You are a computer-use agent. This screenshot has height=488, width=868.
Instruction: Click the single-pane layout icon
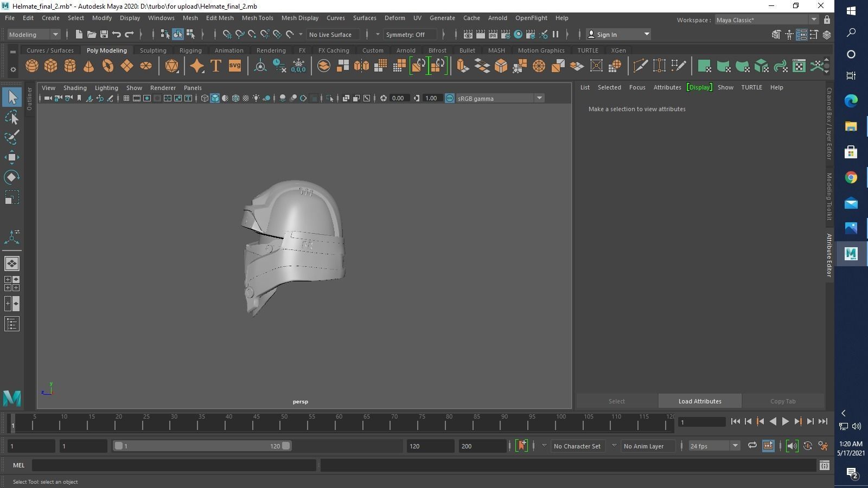click(x=12, y=264)
